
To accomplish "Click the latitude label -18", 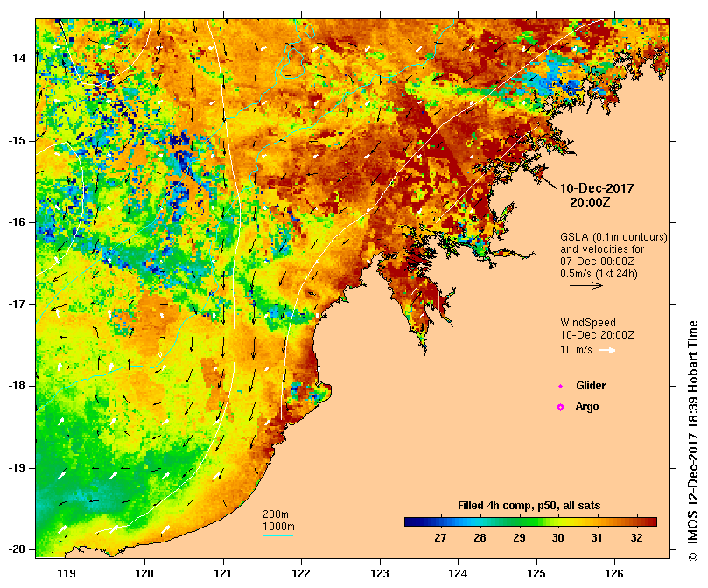I will tap(17, 386).
